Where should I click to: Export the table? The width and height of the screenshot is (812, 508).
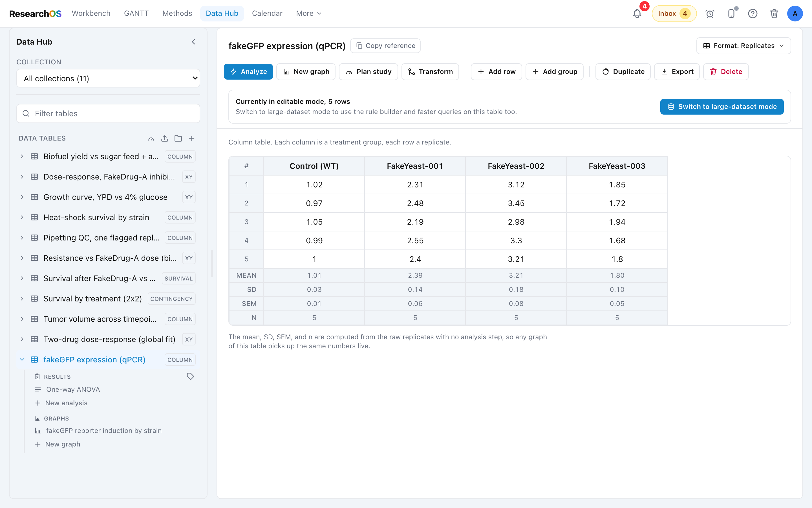pos(677,72)
